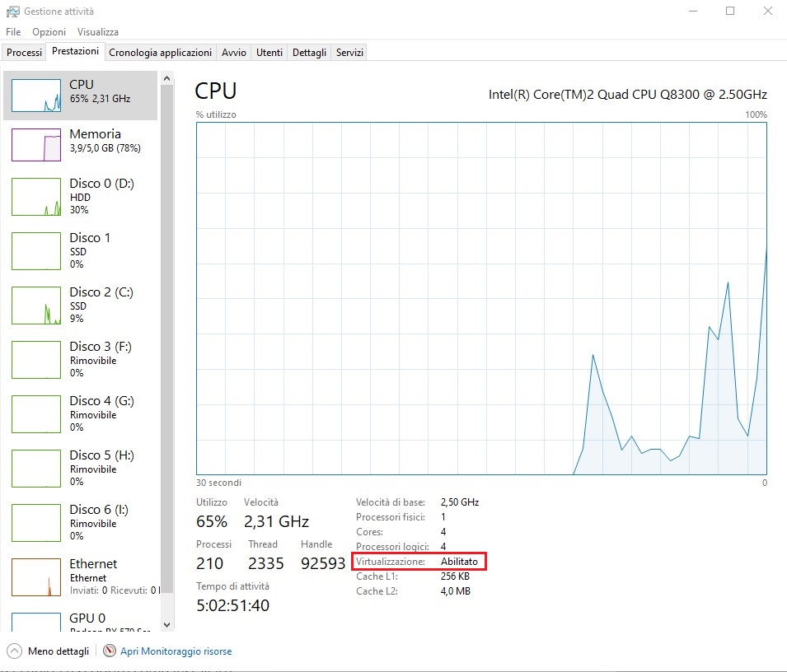Click Velocità di base 2,50 GHz value

[460, 502]
